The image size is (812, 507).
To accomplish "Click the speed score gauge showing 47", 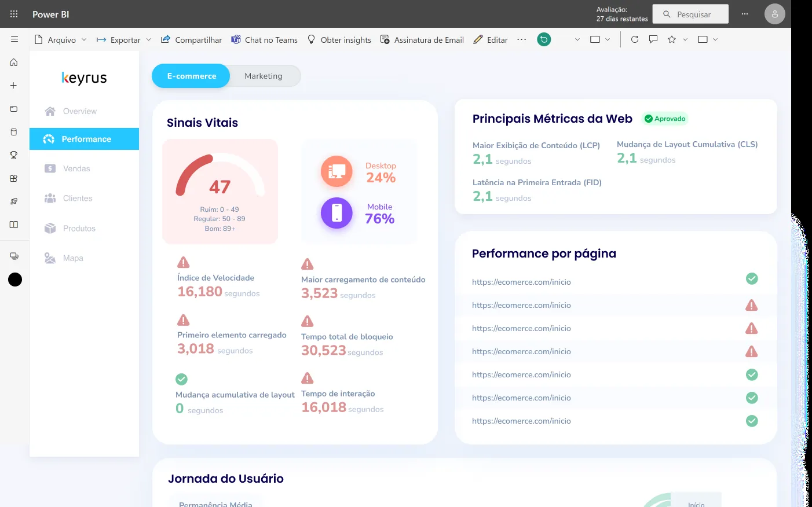I will point(220,176).
